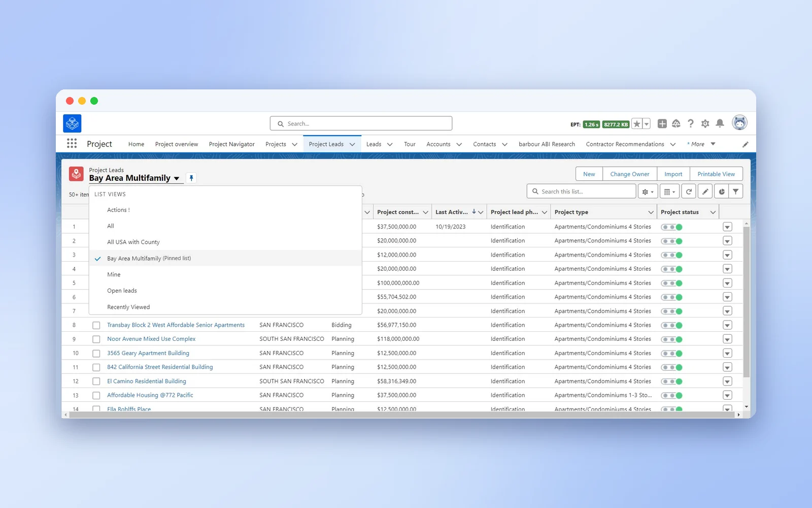Open the notifications bell

pos(720,123)
